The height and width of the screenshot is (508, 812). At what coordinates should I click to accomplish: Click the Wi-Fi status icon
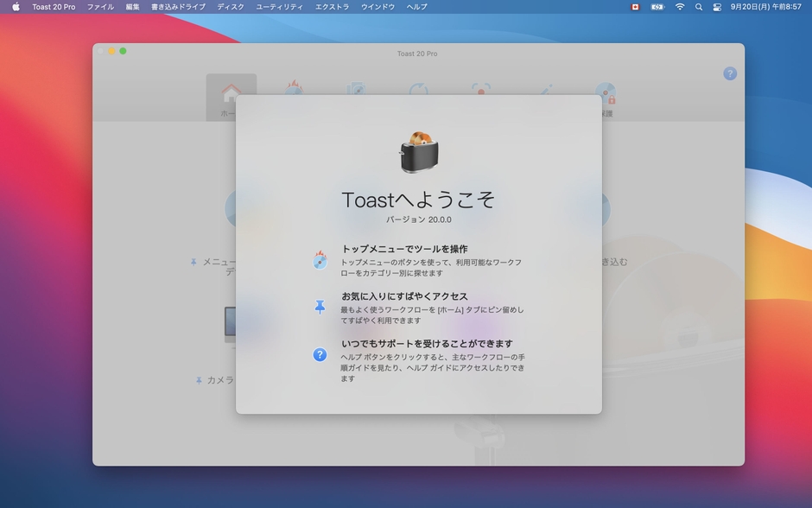coord(680,7)
